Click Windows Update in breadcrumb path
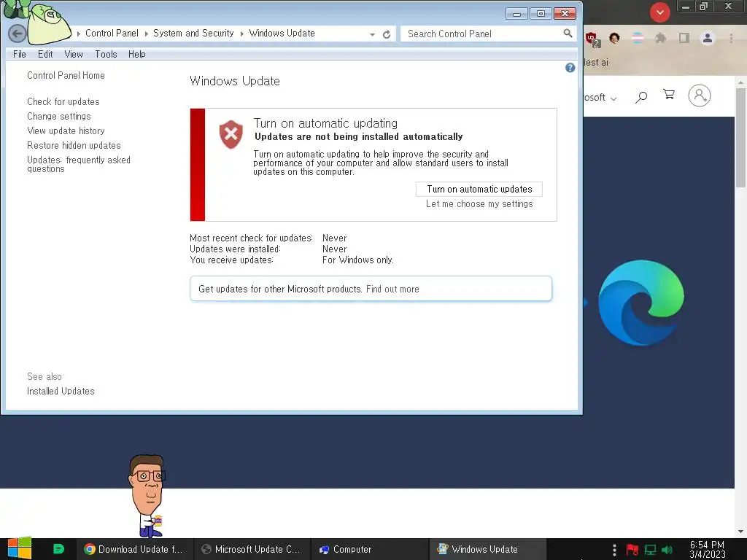The height and width of the screenshot is (560, 747). tap(282, 34)
